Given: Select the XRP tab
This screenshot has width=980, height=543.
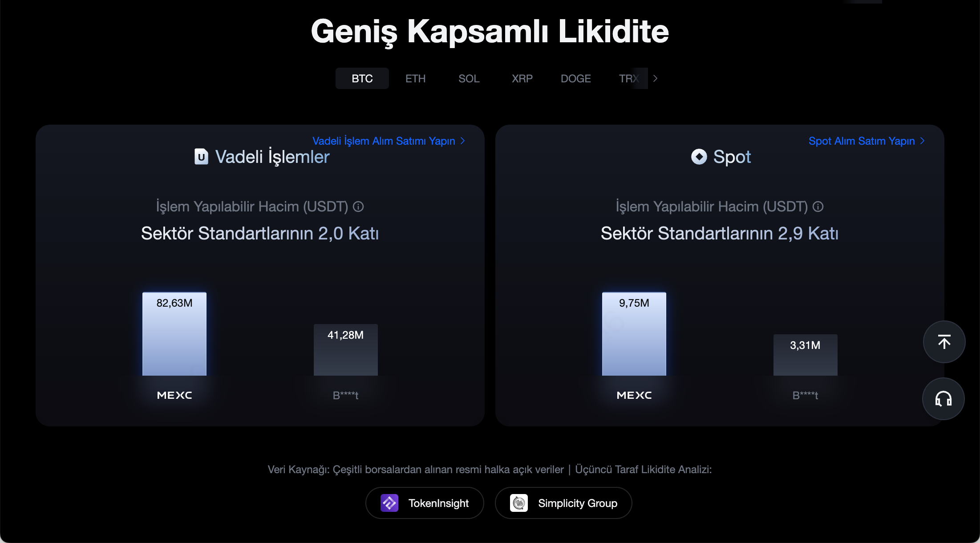Looking at the screenshot, I should 522,78.
